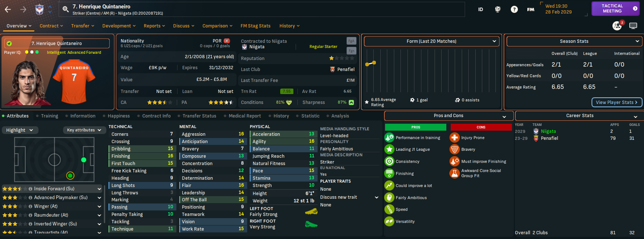Click the search magnifier icon
Image resolution: width=644 pixels, height=239 pixels.
click(66, 9)
